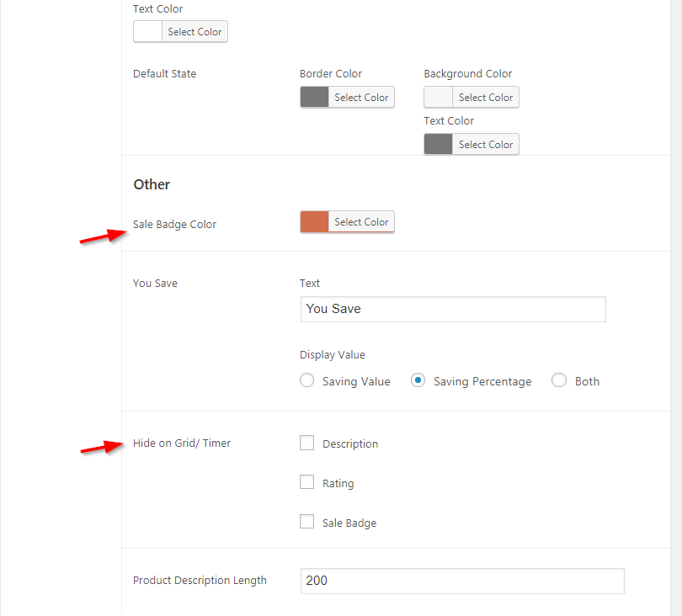682x616 pixels.
Task: Click the gray Border Color swatch
Action: [x=314, y=97]
